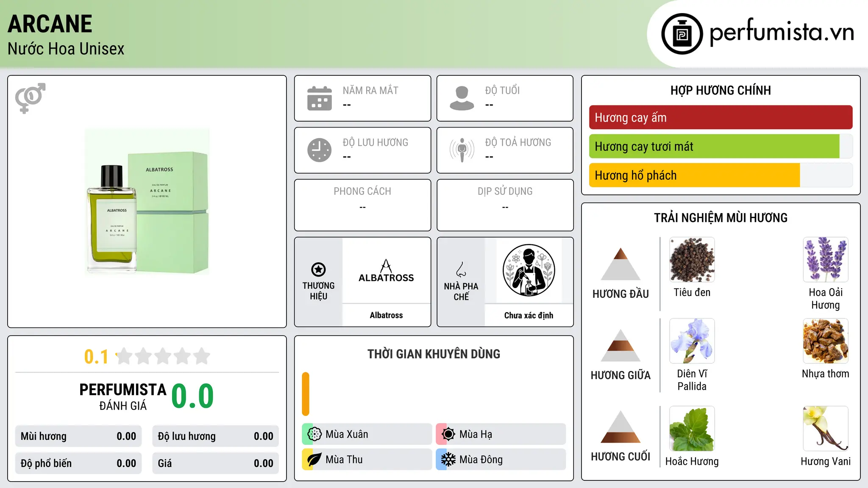Click the Độ toả hương label
This screenshot has width=868, height=488.
tap(518, 143)
